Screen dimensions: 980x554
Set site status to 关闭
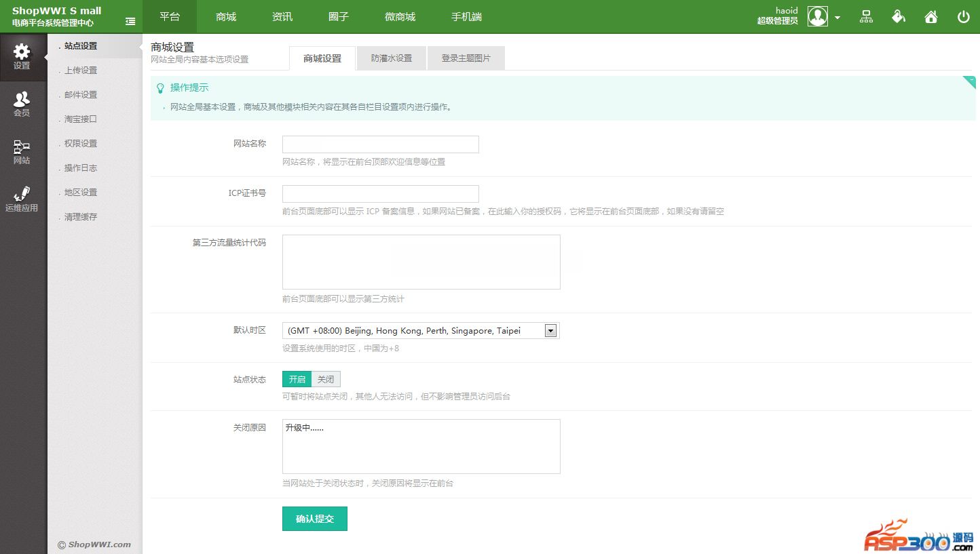326,379
